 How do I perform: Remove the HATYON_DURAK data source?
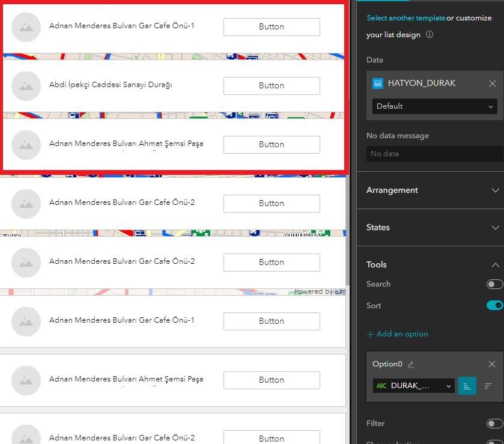(x=492, y=84)
